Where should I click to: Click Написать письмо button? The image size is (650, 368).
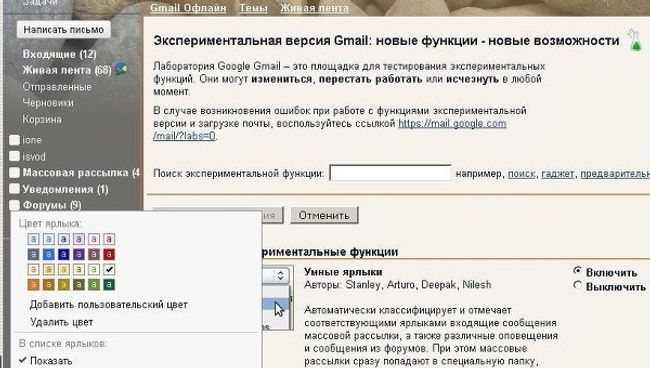point(63,30)
